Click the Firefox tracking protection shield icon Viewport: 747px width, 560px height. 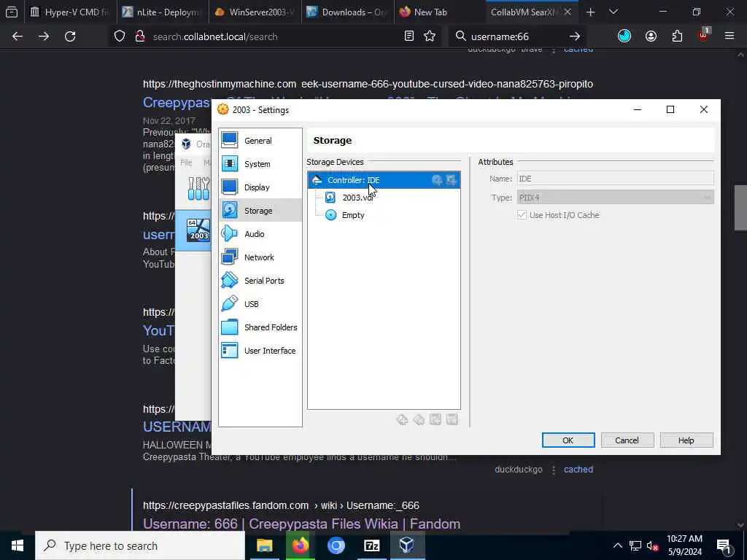point(120,36)
